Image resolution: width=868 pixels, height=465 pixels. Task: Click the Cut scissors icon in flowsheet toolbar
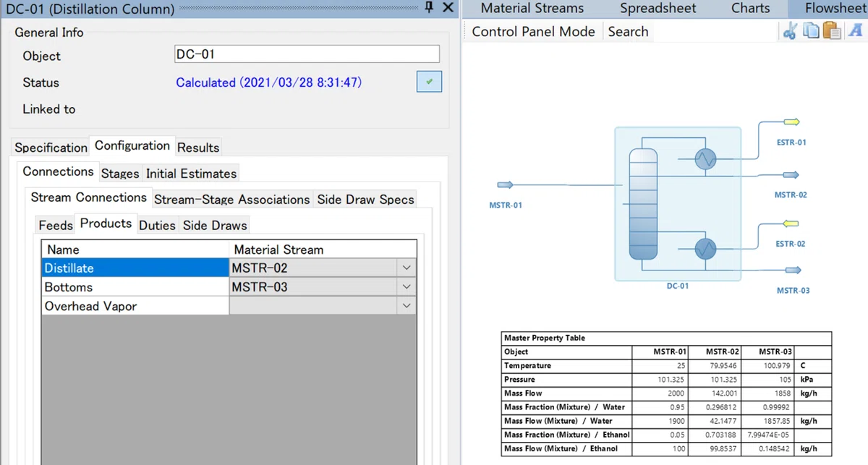(x=789, y=31)
